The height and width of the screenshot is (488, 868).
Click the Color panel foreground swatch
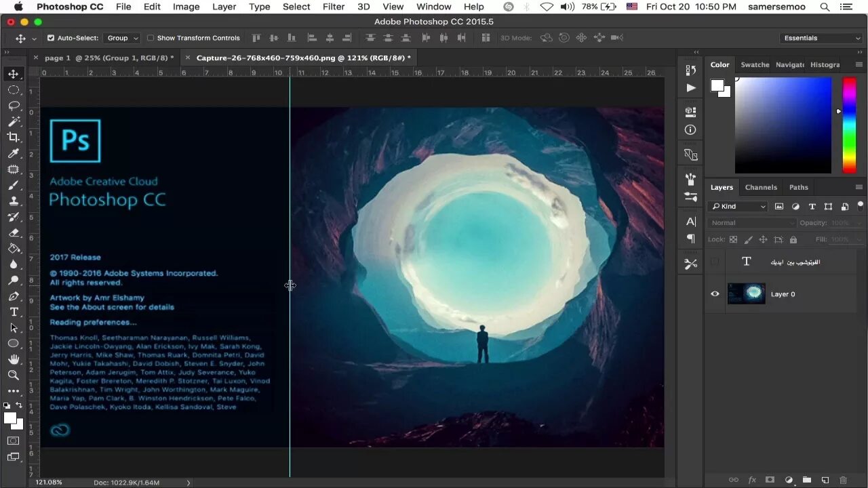pyautogui.click(x=717, y=85)
